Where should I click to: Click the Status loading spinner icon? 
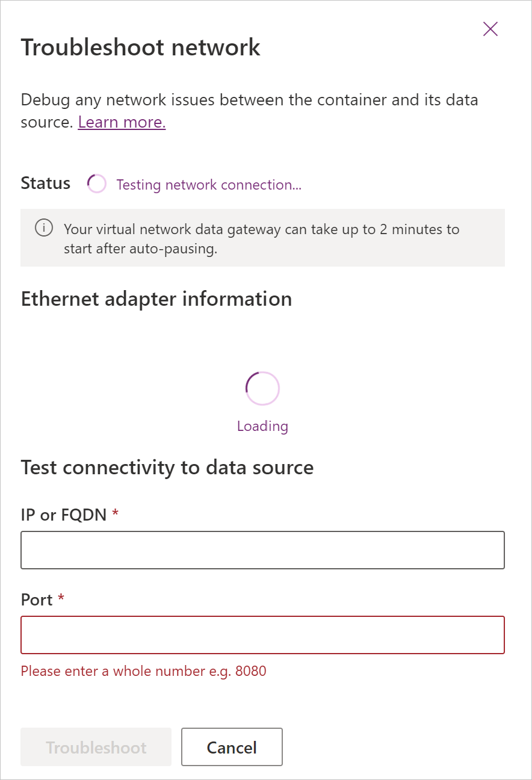(x=96, y=184)
